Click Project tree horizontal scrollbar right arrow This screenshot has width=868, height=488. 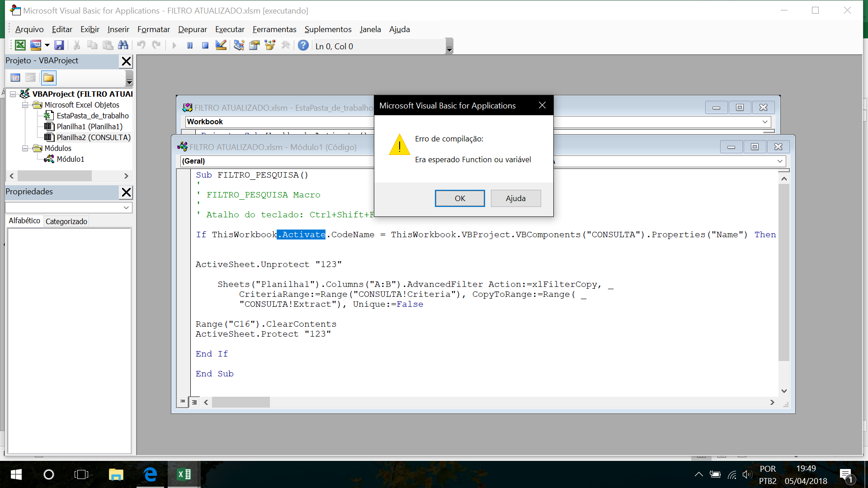pos(126,176)
